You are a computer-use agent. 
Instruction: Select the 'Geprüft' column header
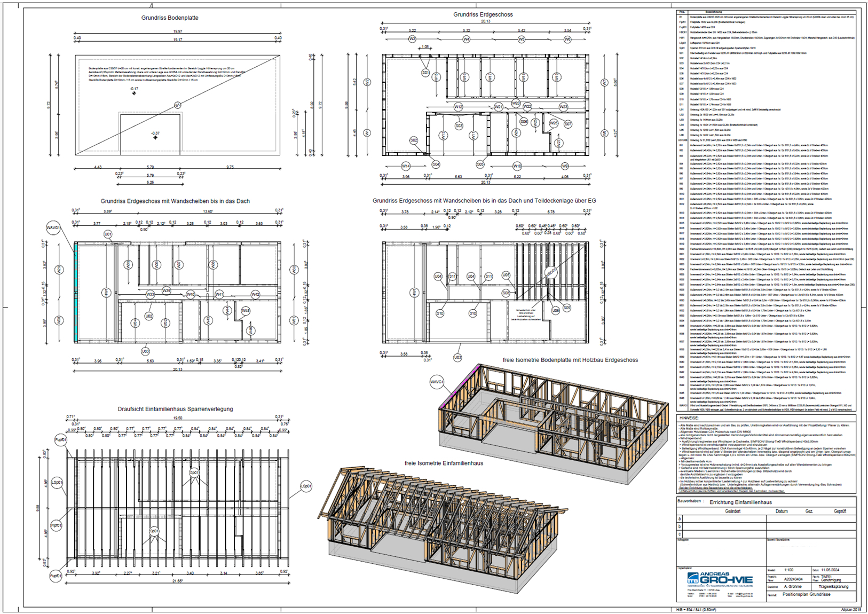click(x=840, y=511)
